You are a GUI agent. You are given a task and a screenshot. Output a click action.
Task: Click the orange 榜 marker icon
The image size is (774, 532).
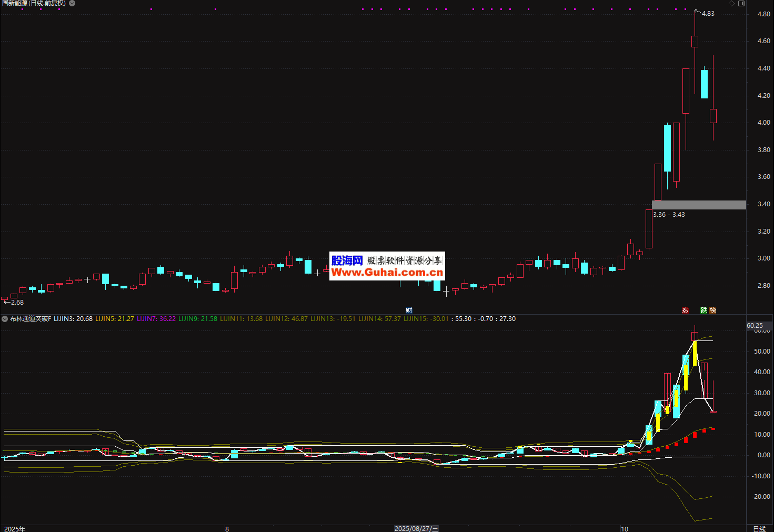click(x=713, y=310)
